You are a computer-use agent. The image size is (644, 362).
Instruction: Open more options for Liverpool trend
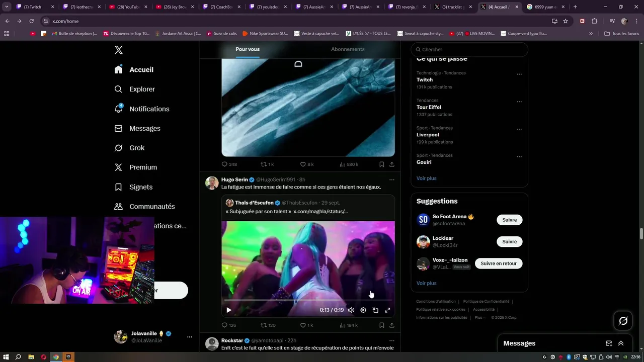519,129
